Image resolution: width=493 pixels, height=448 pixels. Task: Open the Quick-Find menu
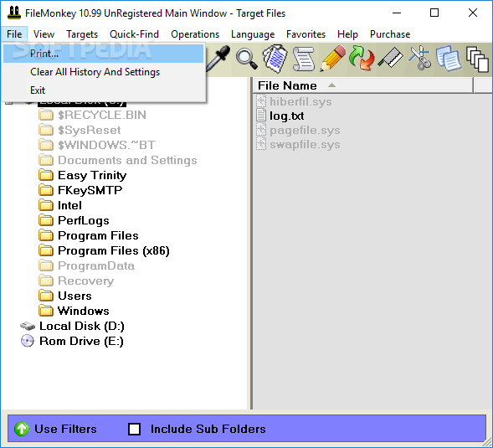coord(134,34)
